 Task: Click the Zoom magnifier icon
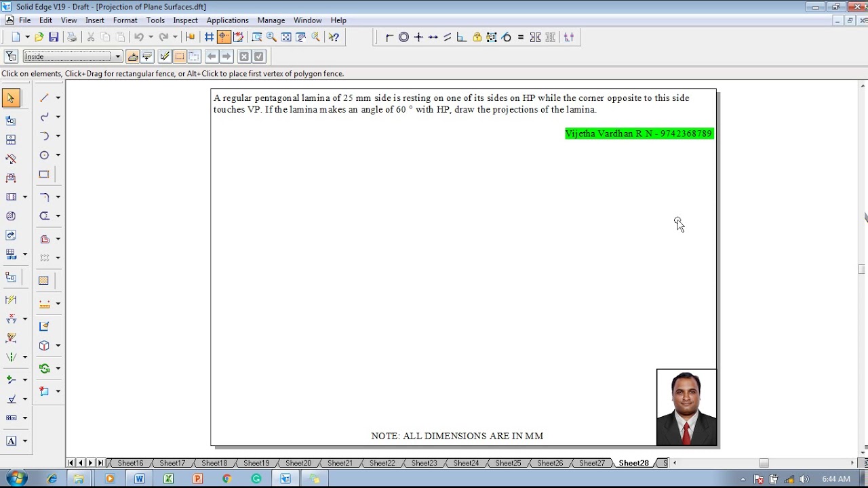click(x=271, y=37)
